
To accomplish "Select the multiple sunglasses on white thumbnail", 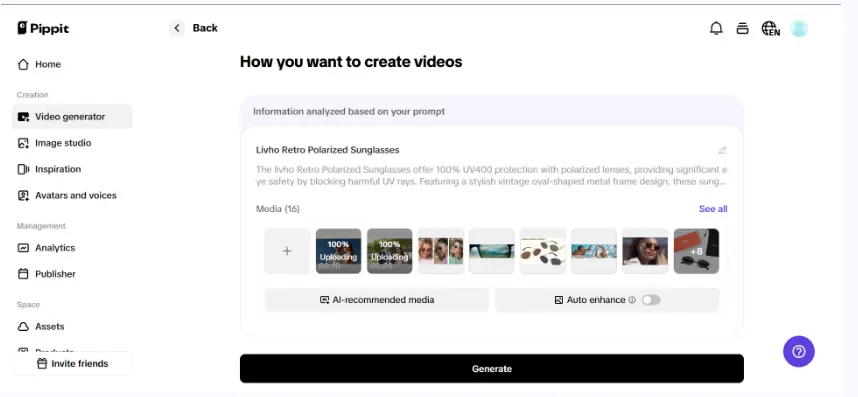I will coord(543,251).
